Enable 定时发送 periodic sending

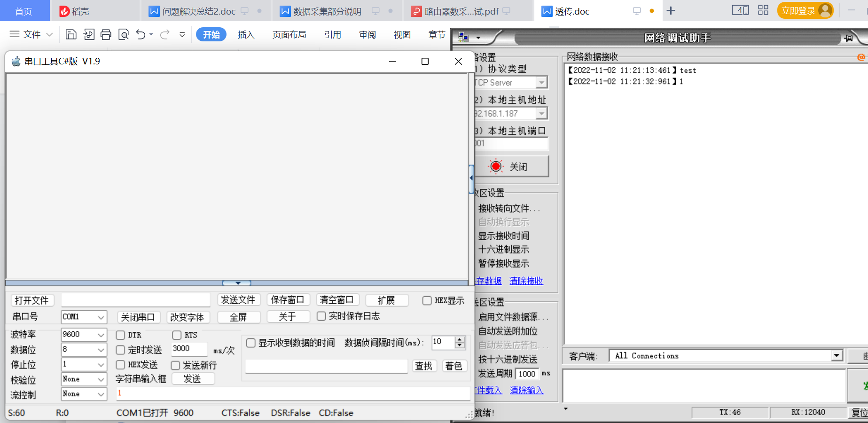pyautogui.click(x=120, y=350)
